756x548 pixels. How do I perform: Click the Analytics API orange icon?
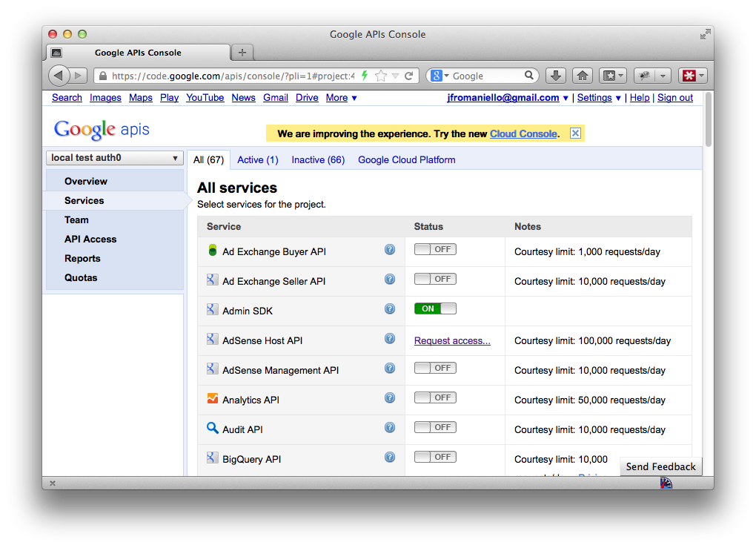click(212, 398)
